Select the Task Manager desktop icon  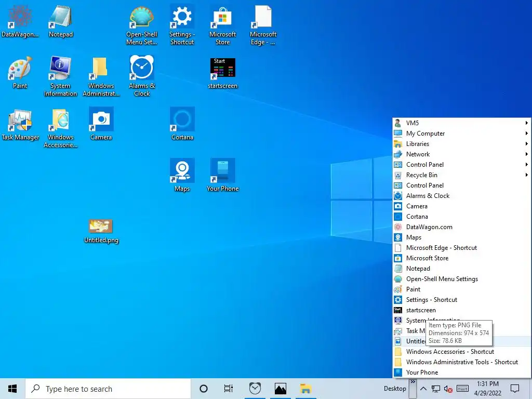20,125
